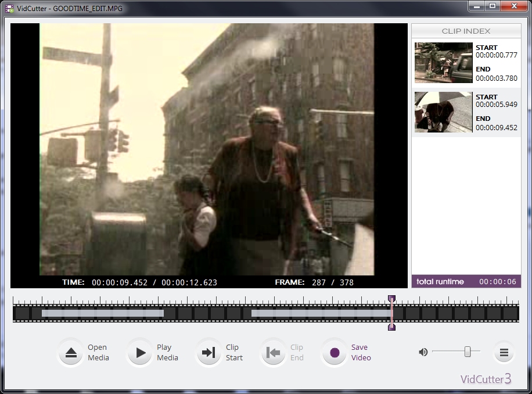Click the 'Play Media' label
Viewport: 532px width, 394px height.
[167, 352]
